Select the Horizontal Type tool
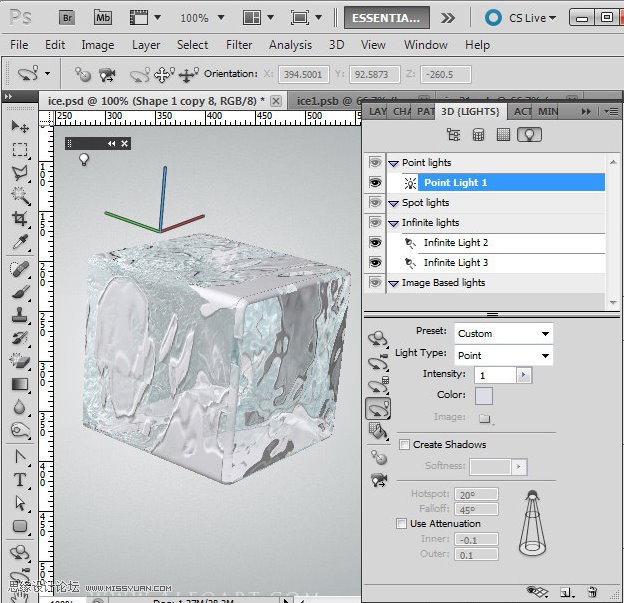This screenshot has width=624, height=603. pyautogui.click(x=20, y=480)
